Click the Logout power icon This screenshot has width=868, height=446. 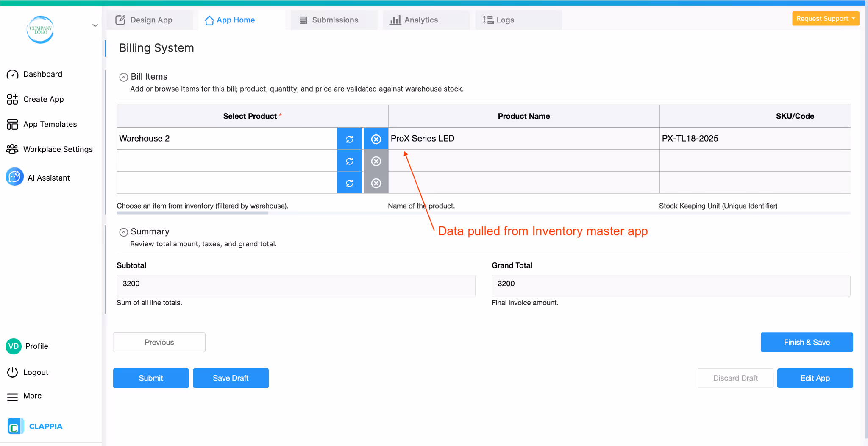coord(12,372)
